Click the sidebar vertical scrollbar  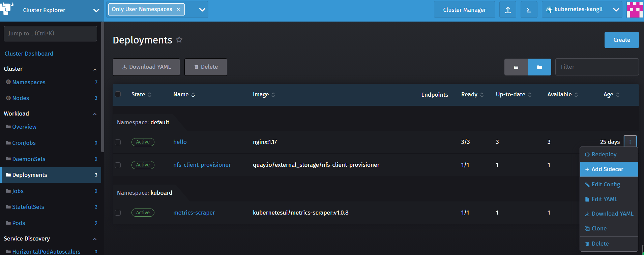[103, 87]
